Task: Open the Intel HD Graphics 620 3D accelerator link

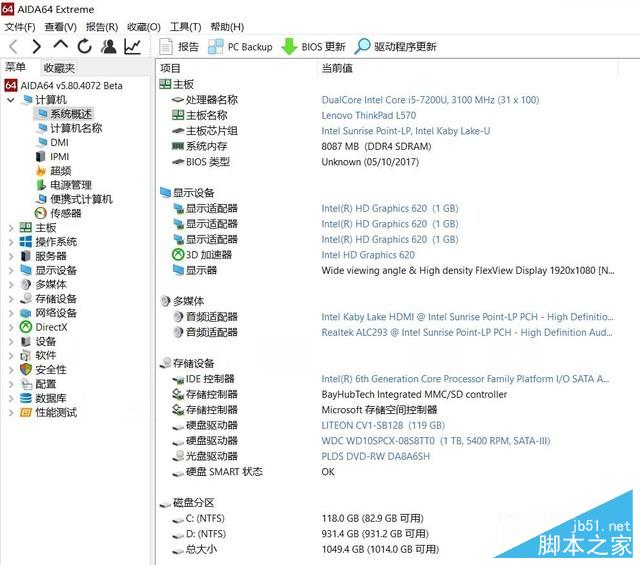Action: 368,255
